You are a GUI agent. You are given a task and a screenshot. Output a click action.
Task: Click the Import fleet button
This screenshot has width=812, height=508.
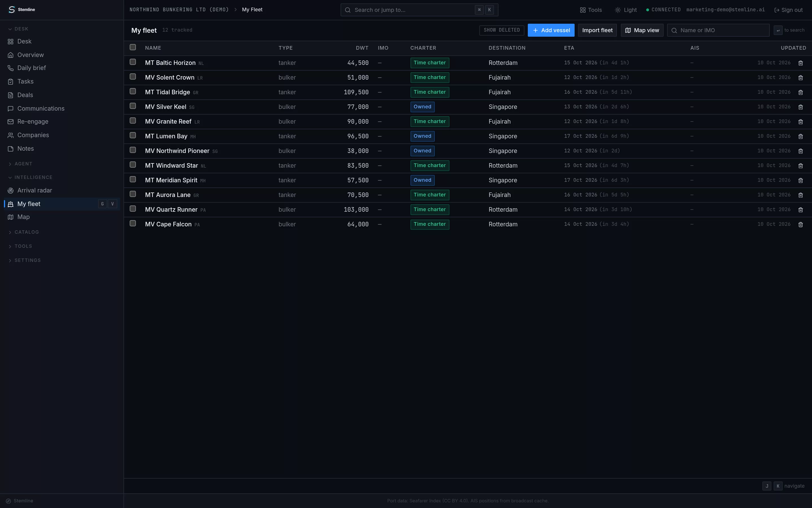(597, 30)
